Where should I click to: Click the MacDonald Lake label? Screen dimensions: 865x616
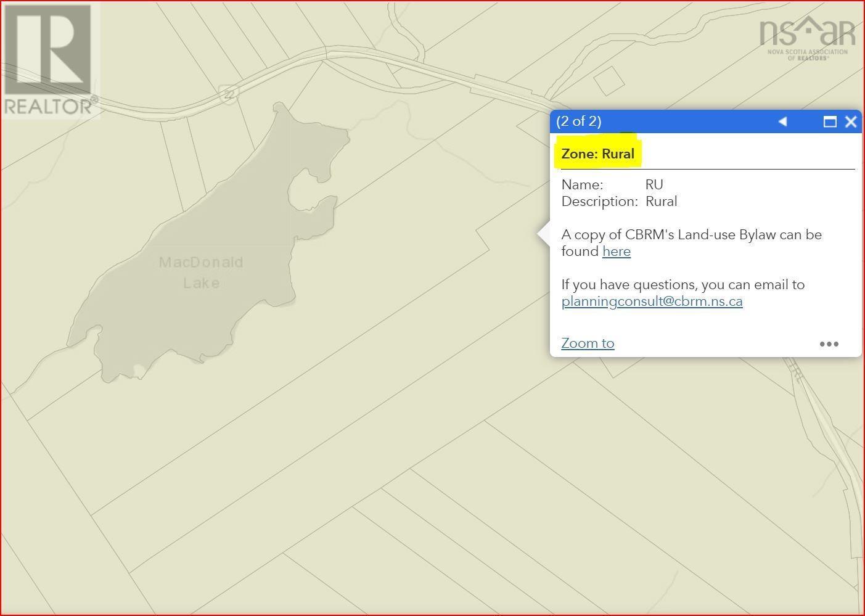coord(201,273)
